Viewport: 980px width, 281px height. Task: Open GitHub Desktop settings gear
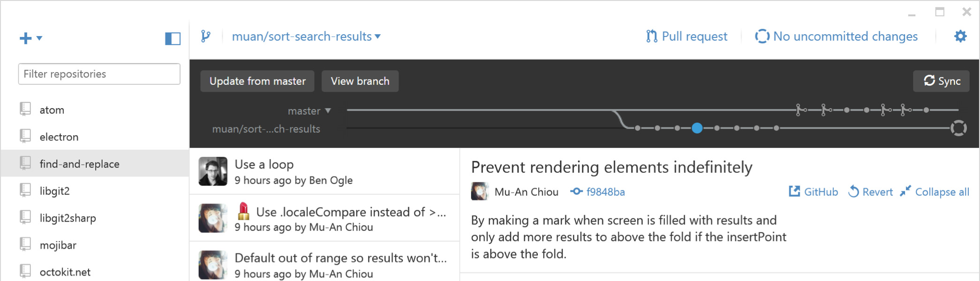pos(960,36)
